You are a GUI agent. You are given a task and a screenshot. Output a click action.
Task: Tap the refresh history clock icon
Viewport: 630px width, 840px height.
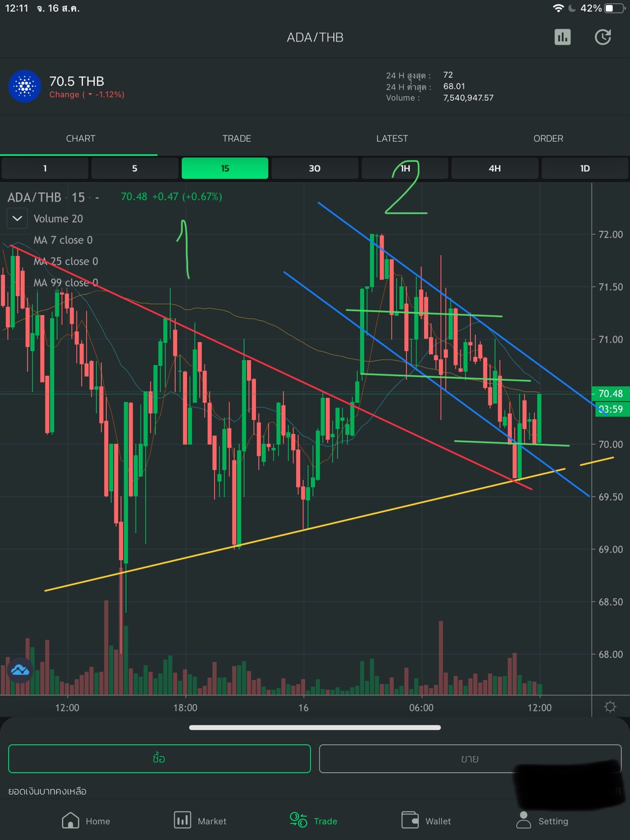603,38
